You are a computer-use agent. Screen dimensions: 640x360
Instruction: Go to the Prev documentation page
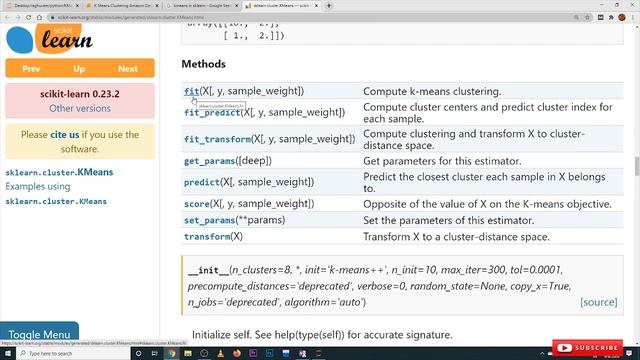31,69
